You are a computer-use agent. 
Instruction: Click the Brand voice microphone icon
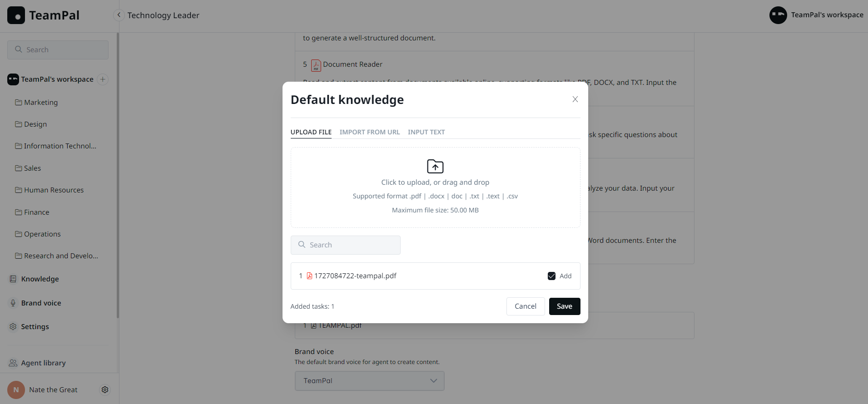(x=13, y=303)
